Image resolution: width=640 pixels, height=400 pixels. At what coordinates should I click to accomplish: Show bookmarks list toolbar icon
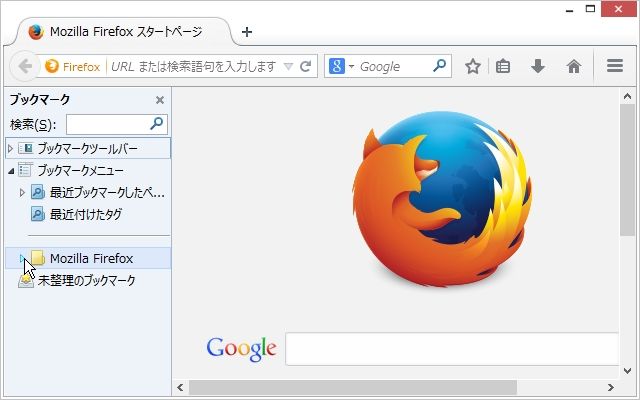point(503,66)
